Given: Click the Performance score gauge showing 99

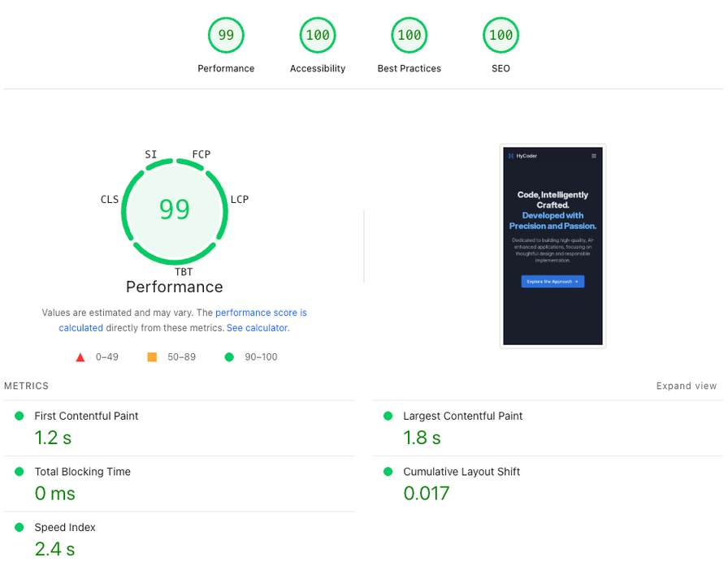Looking at the screenshot, I should (226, 35).
